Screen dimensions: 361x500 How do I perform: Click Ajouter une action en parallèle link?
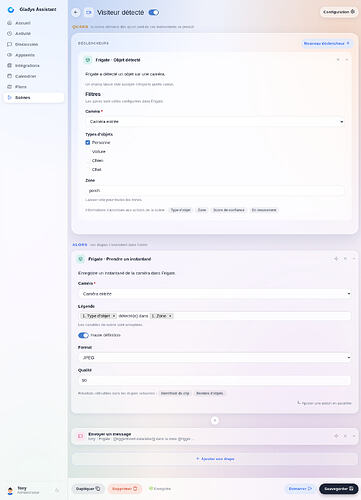click(x=324, y=403)
